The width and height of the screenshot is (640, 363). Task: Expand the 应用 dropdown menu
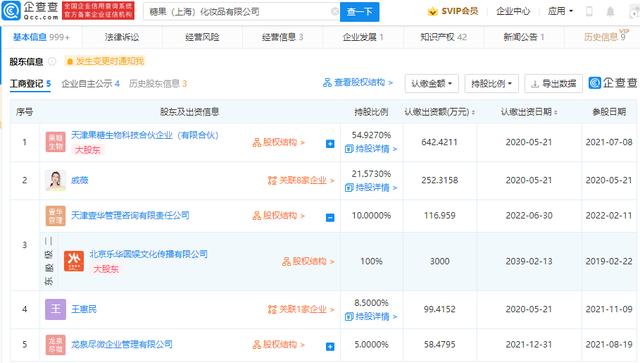560,11
